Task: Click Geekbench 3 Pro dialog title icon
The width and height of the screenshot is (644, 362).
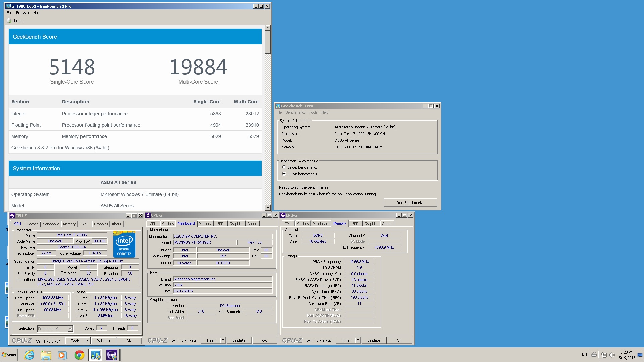Action: coord(278,106)
